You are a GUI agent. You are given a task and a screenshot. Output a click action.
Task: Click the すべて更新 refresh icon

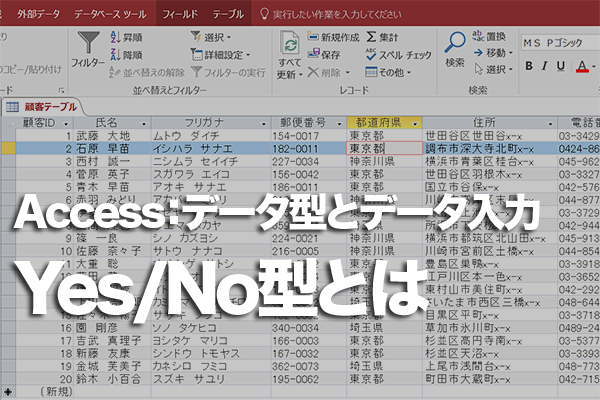point(290,43)
